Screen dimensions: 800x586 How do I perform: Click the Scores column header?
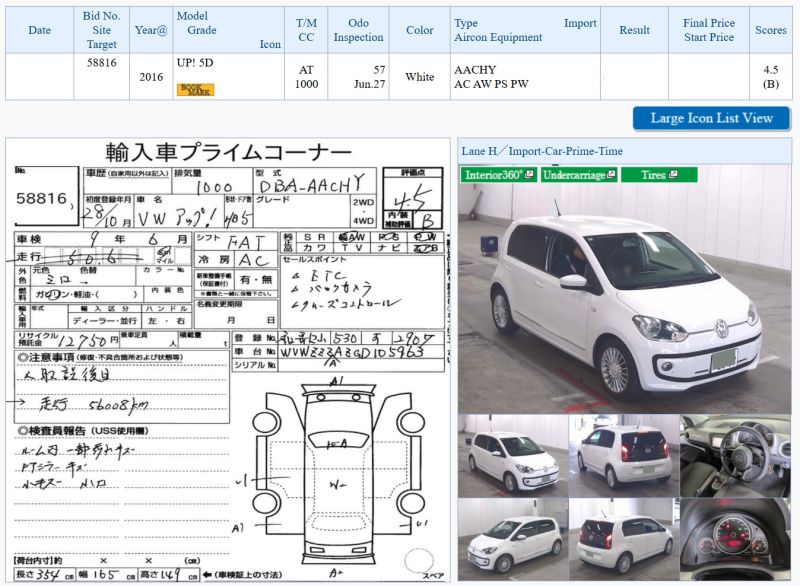pos(770,30)
